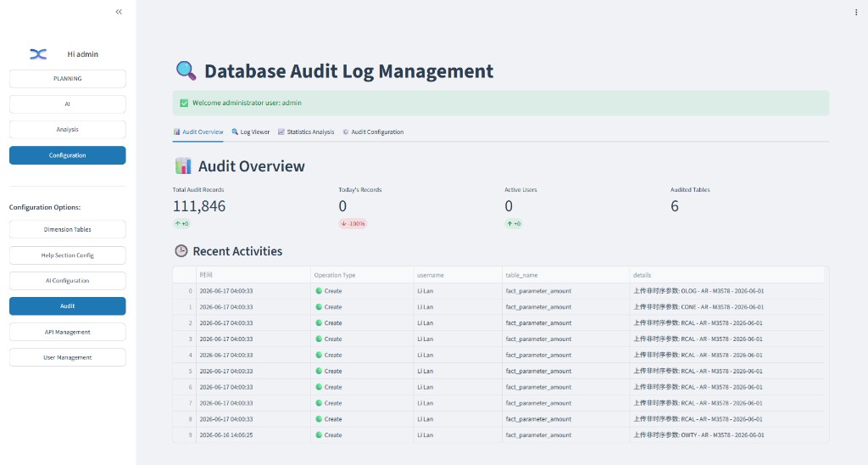Open the Statistics Analysis tab
The width and height of the screenshot is (868, 465).
point(306,132)
